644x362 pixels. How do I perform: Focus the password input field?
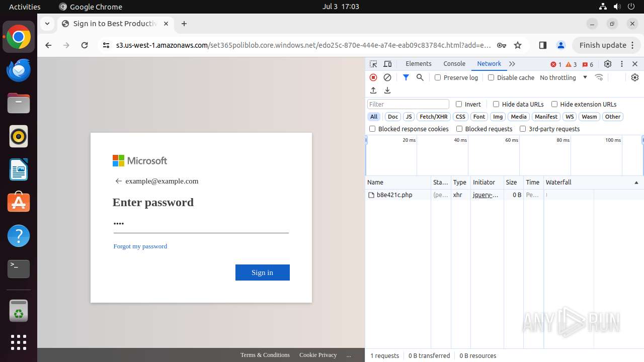click(x=201, y=224)
